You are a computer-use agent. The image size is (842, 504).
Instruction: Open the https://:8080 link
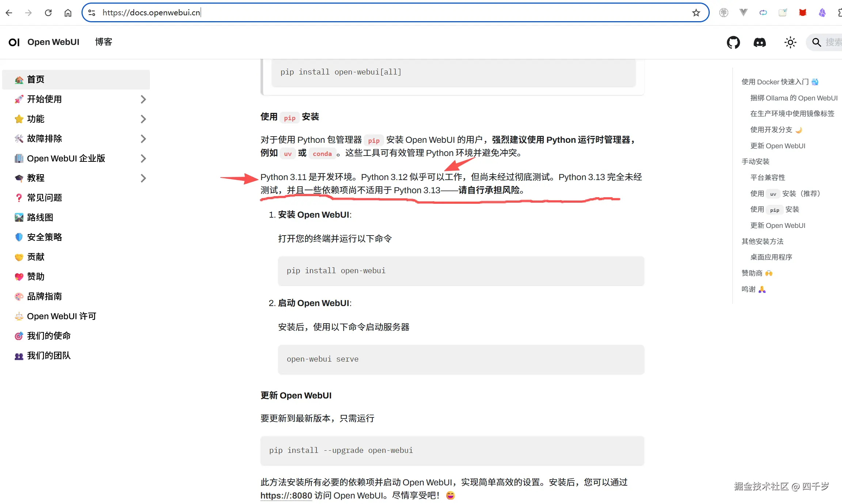click(x=285, y=496)
